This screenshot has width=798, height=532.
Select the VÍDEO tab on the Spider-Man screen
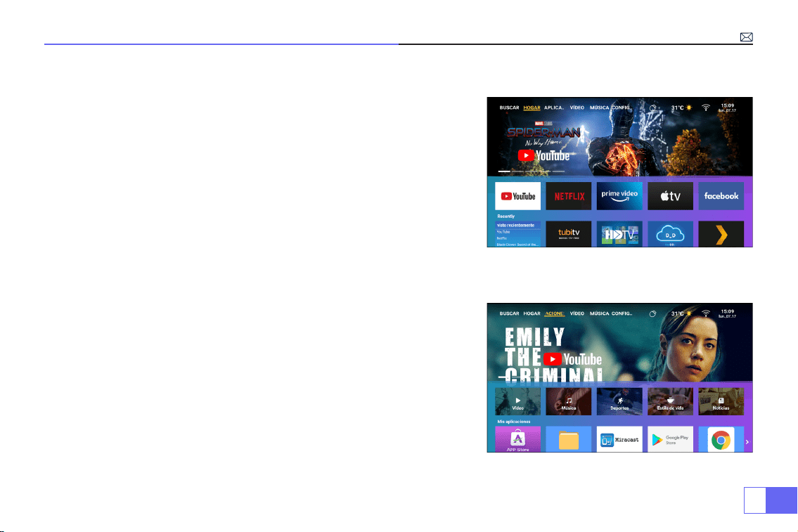click(x=577, y=108)
